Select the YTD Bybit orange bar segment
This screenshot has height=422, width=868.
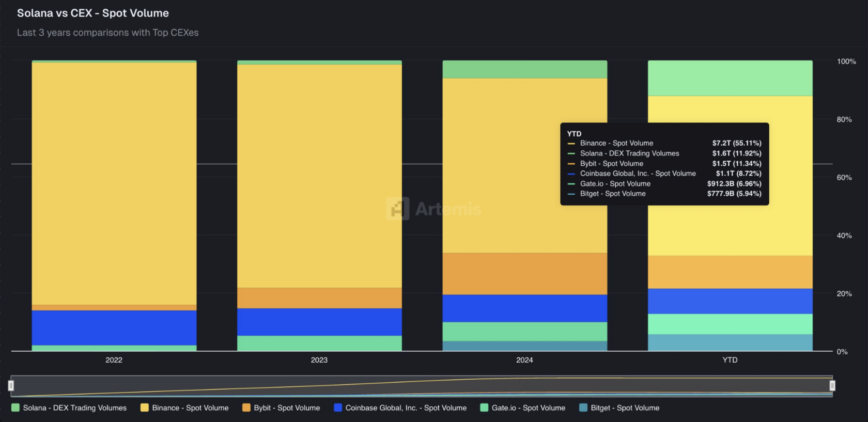(x=730, y=272)
